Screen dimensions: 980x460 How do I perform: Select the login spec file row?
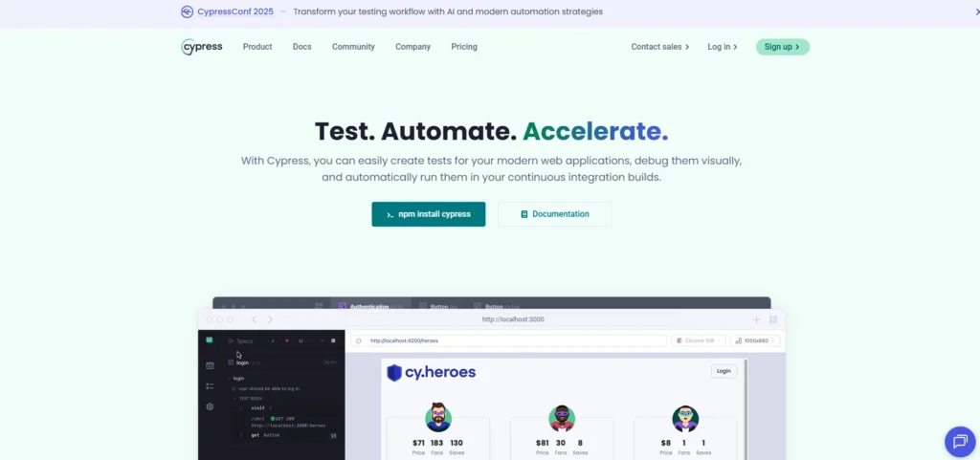click(x=282, y=362)
